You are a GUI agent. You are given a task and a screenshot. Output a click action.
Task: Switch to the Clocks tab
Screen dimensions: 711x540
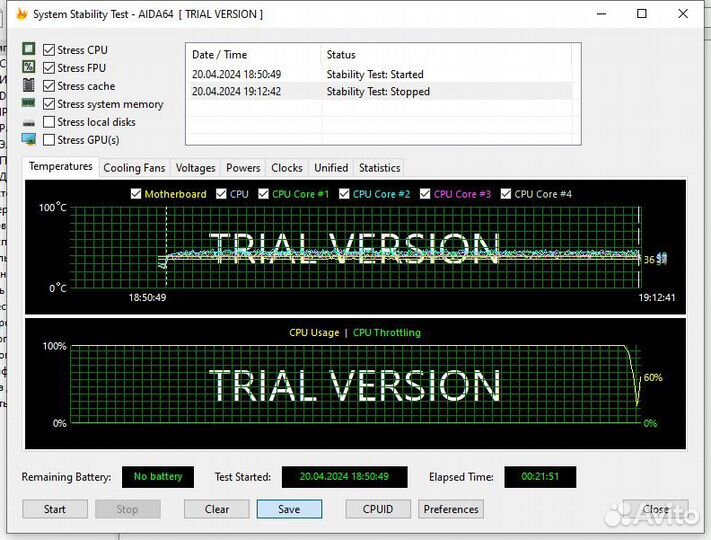coord(287,168)
